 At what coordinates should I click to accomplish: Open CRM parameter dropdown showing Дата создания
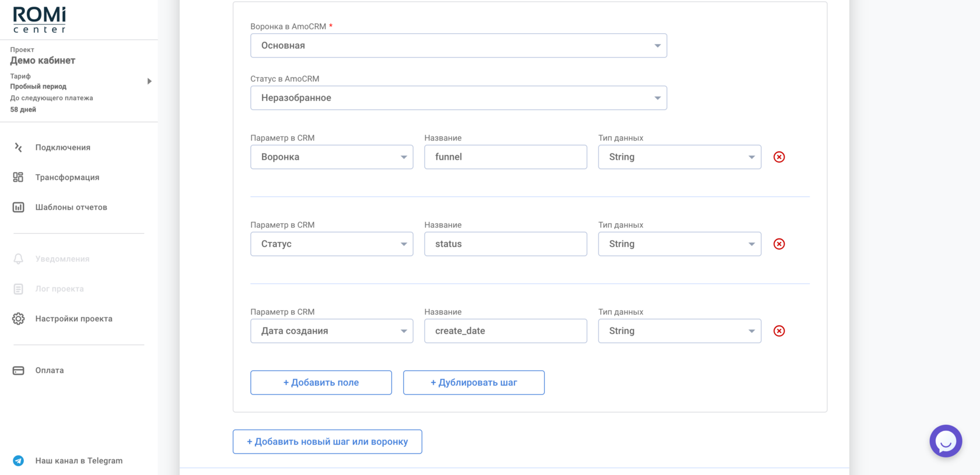pos(332,331)
